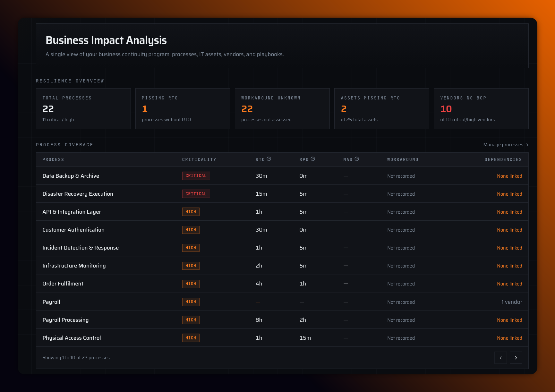Go to next page of processes

[x=516, y=358]
